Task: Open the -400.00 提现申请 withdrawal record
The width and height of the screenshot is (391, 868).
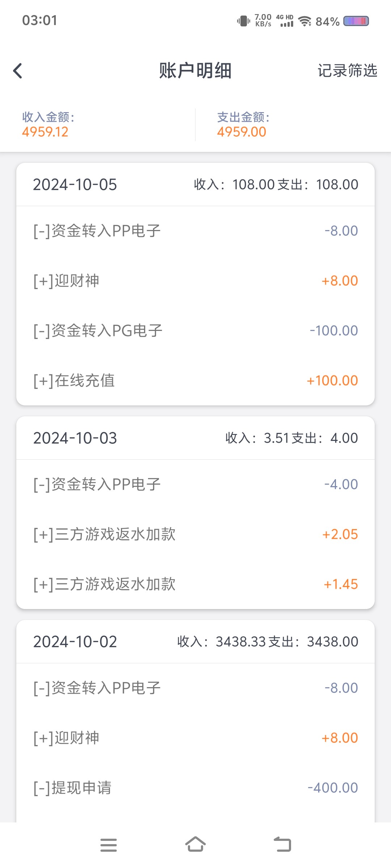Action: (195, 788)
